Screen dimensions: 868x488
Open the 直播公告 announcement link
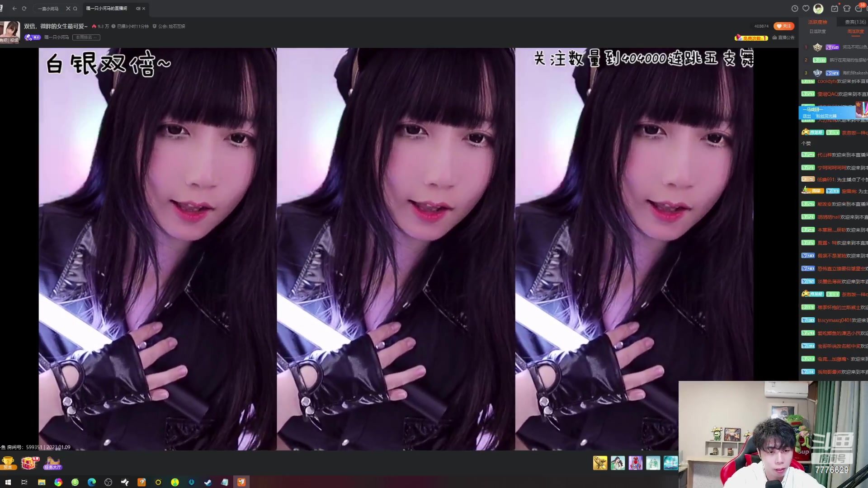click(x=783, y=38)
